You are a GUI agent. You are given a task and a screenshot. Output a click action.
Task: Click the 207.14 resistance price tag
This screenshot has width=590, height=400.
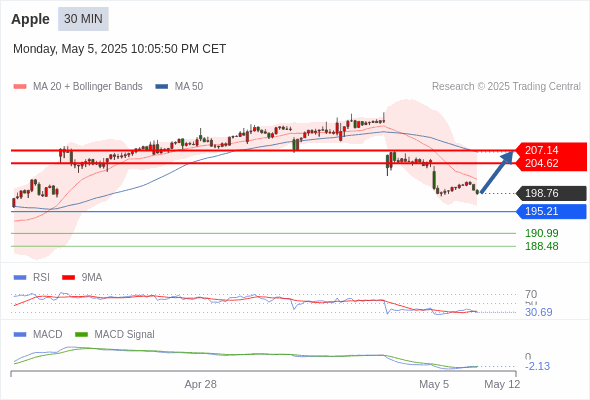pos(551,150)
